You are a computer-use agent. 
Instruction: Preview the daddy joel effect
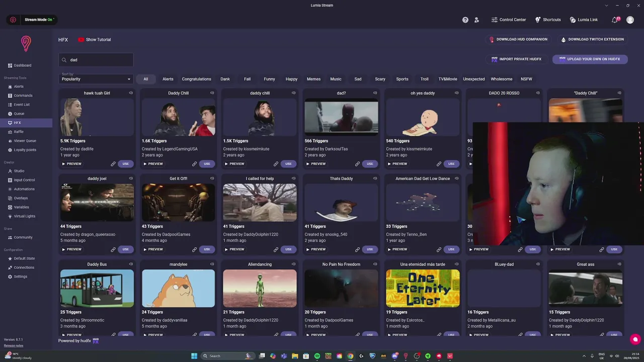point(71,249)
